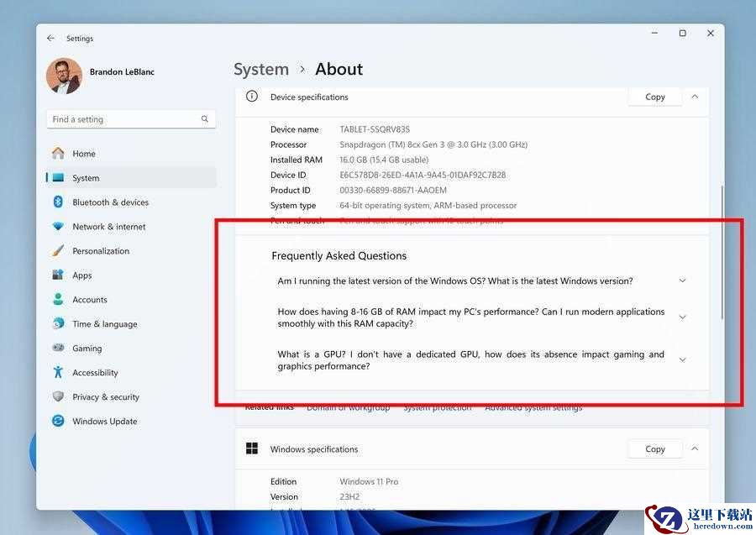This screenshot has width=756, height=535.
Task: Click the device name TABLET-SSQRV83S
Action: pyautogui.click(x=375, y=129)
